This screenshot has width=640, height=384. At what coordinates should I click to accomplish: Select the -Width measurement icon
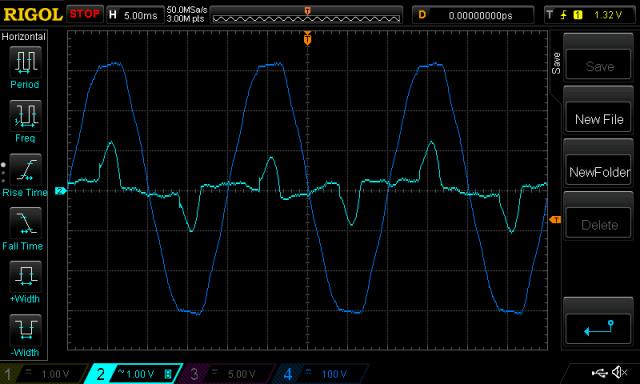pos(25,331)
